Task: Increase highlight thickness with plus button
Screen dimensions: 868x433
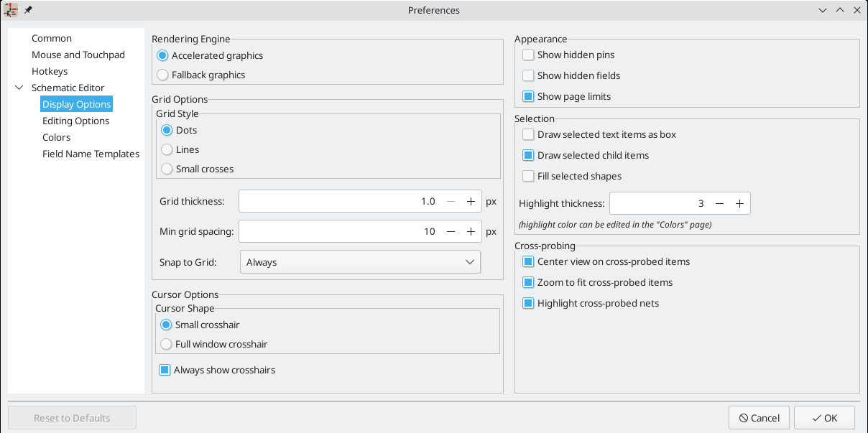Action: (x=739, y=204)
